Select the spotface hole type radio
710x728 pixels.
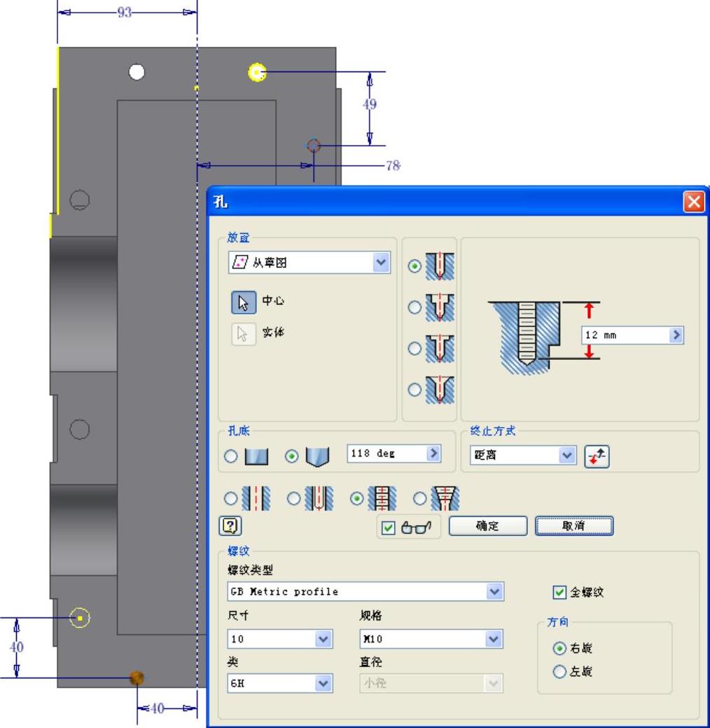pos(415,348)
